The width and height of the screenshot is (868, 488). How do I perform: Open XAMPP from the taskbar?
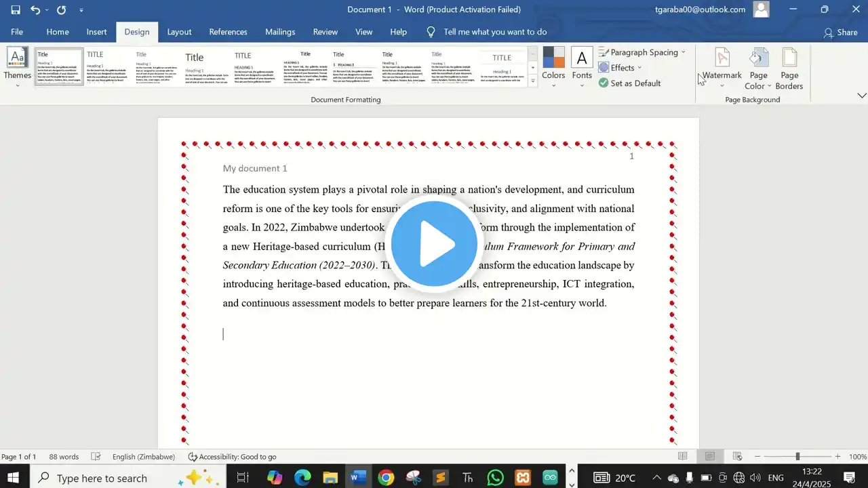coord(523,478)
